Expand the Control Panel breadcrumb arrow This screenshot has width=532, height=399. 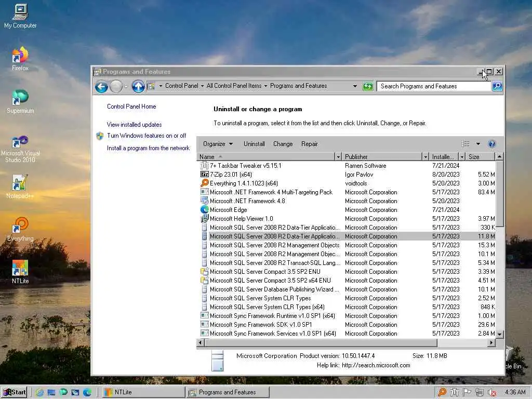pos(202,86)
